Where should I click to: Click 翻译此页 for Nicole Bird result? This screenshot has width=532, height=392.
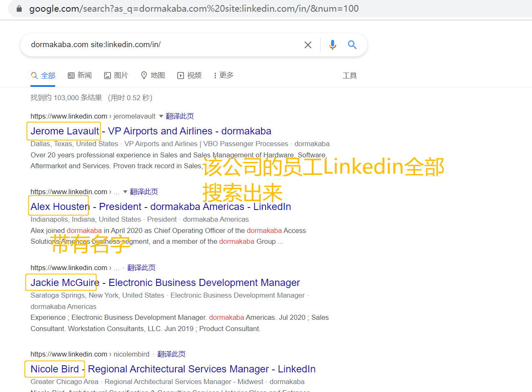(x=171, y=354)
